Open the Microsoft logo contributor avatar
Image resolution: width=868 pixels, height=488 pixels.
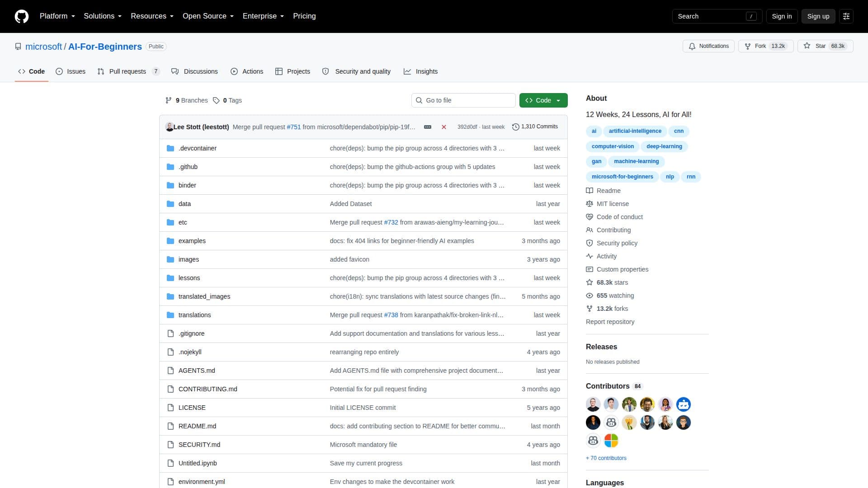611,441
